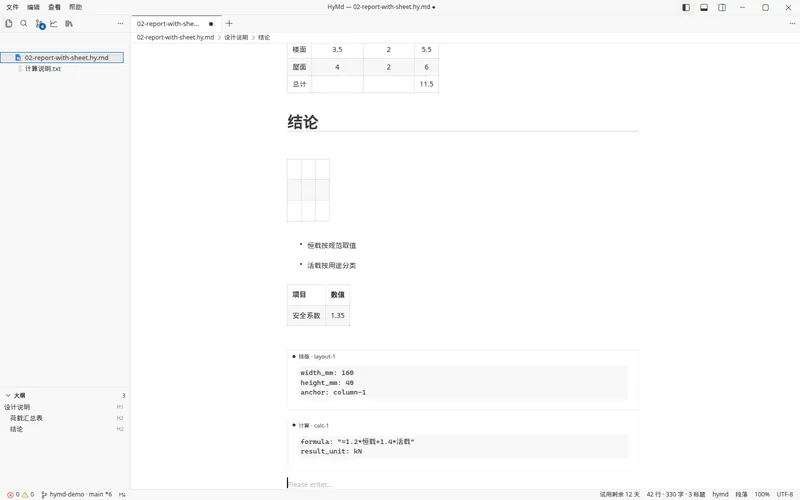This screenshot has width=800, height=500.
Task: Toggle the bottom panel layout icon
Action: click(x=704, y=7)
